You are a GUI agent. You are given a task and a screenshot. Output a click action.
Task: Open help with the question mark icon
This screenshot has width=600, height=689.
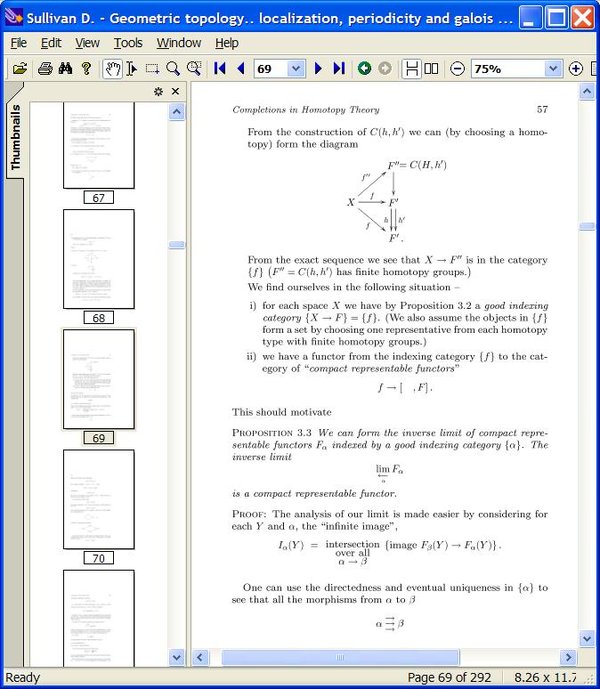pyautogui.click(x=87, y=69)
